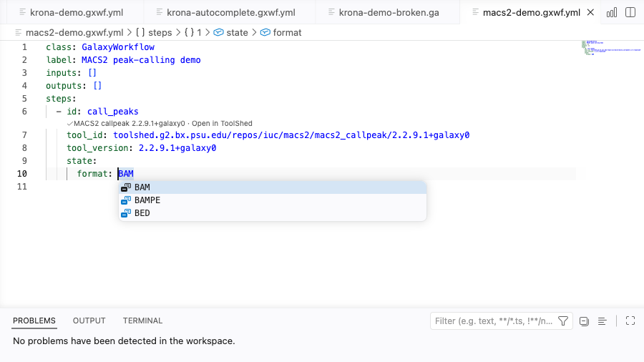The width and height of the screenshot is (644, 362).
Task: Click the enum icon beside BAM suggestion
Action: click(x=126, y=187)
